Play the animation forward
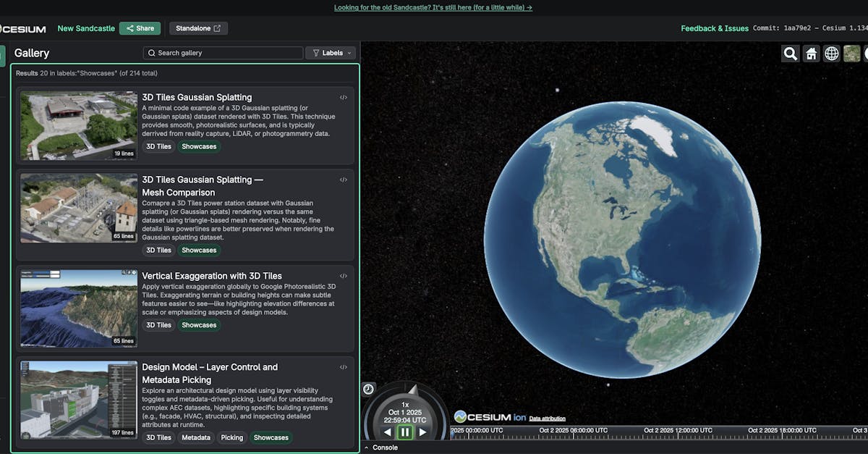Screen dimensions: 868x454 pos(423,432)
